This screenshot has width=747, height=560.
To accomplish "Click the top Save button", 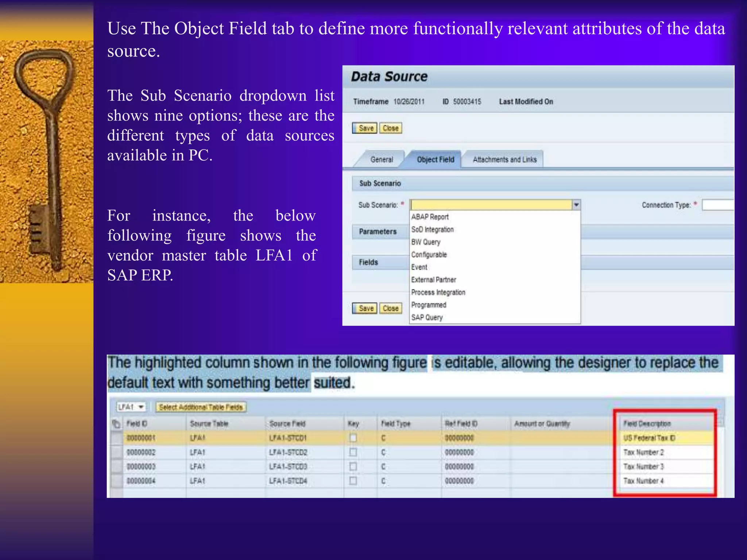I will [365, 128].
